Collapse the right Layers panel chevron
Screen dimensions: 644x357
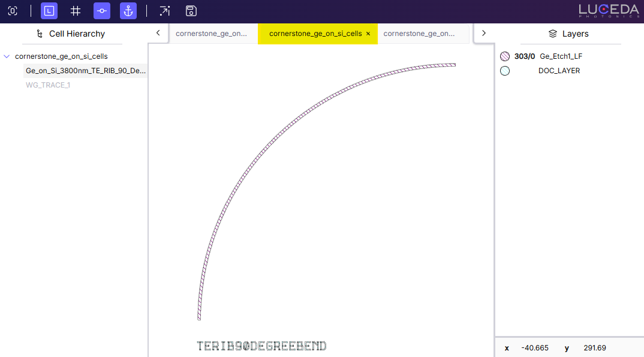tap(484, 33)
